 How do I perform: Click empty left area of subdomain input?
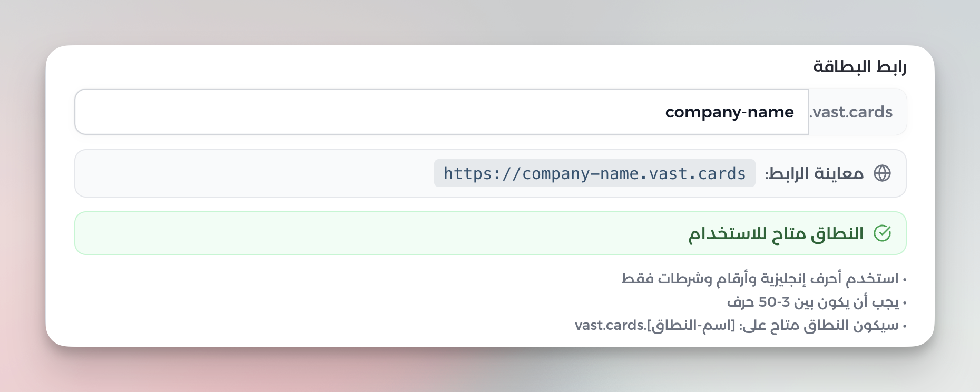pos(316,112)
